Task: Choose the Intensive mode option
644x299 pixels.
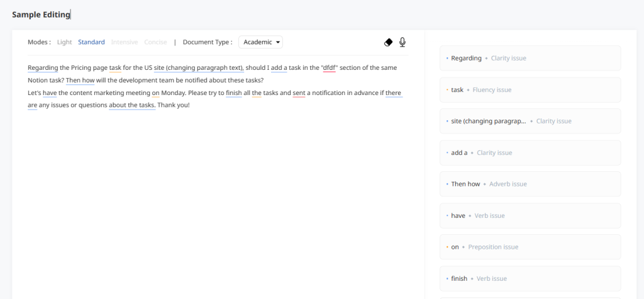Action: (125, 42)
